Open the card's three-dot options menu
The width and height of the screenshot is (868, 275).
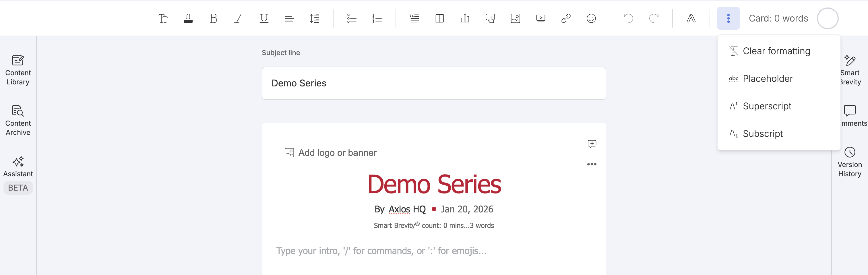click(592, 164)
